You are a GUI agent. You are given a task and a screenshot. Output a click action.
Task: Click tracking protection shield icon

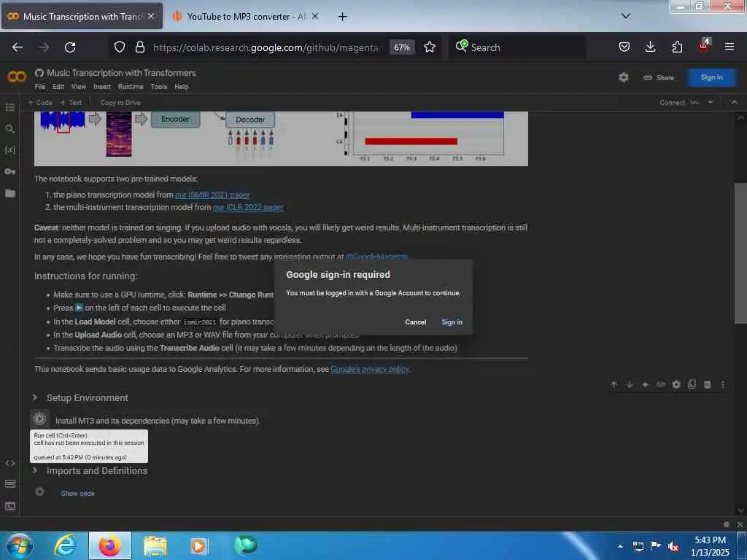120,47
